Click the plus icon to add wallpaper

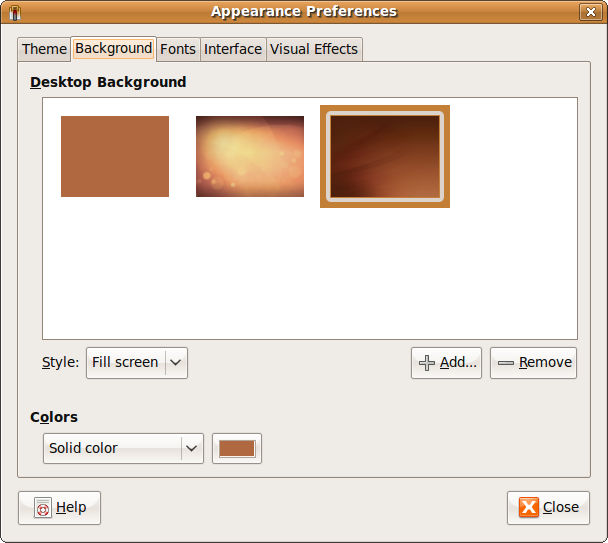tap(427, 363)
